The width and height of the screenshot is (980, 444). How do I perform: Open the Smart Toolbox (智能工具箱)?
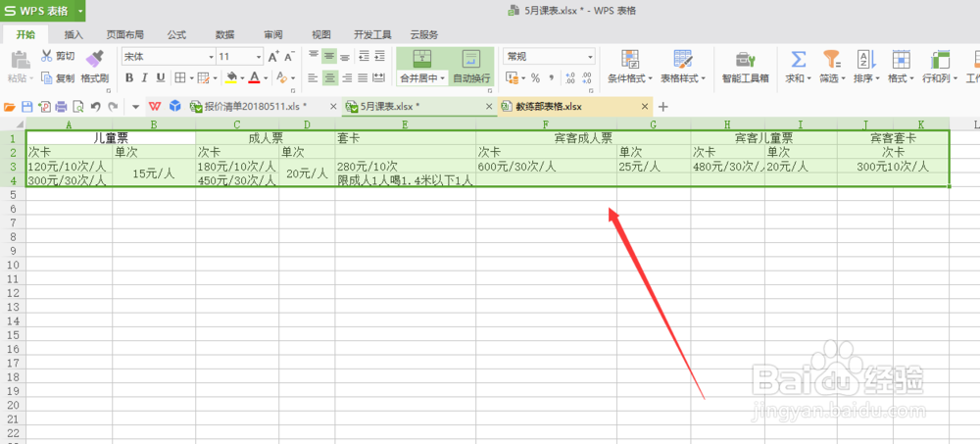coord(745,68)
